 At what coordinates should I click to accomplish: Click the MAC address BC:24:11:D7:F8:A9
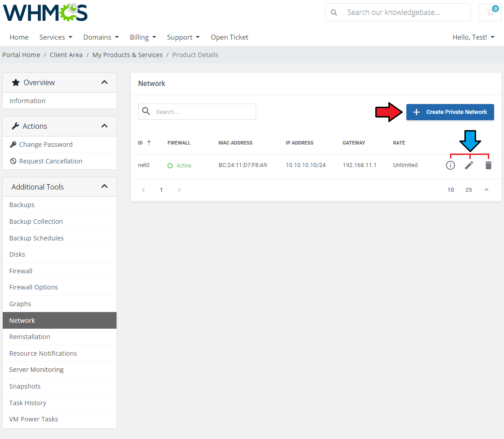point(243,165)
